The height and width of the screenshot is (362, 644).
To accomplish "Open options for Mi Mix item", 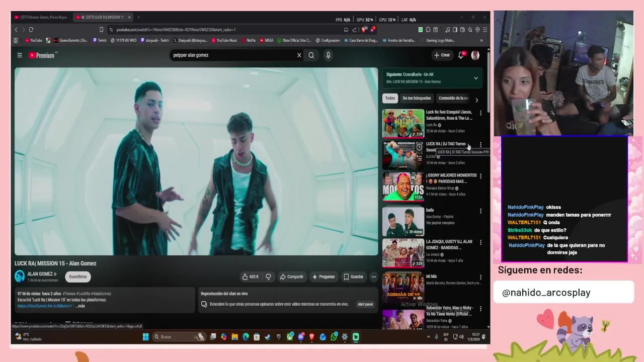I will coord(480,277).
